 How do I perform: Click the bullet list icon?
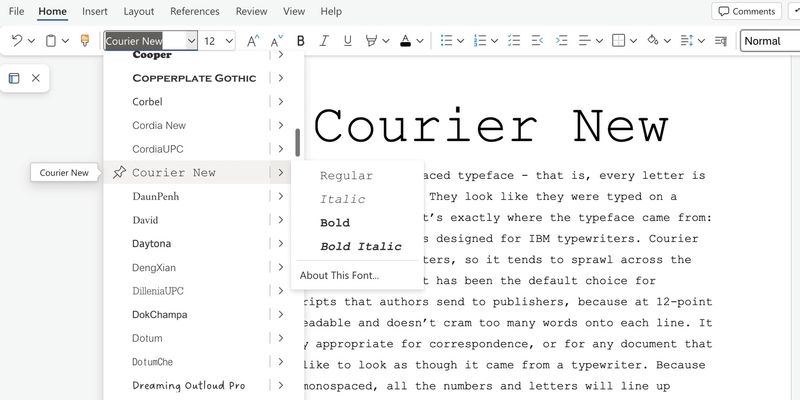click(x=445, y=41)
